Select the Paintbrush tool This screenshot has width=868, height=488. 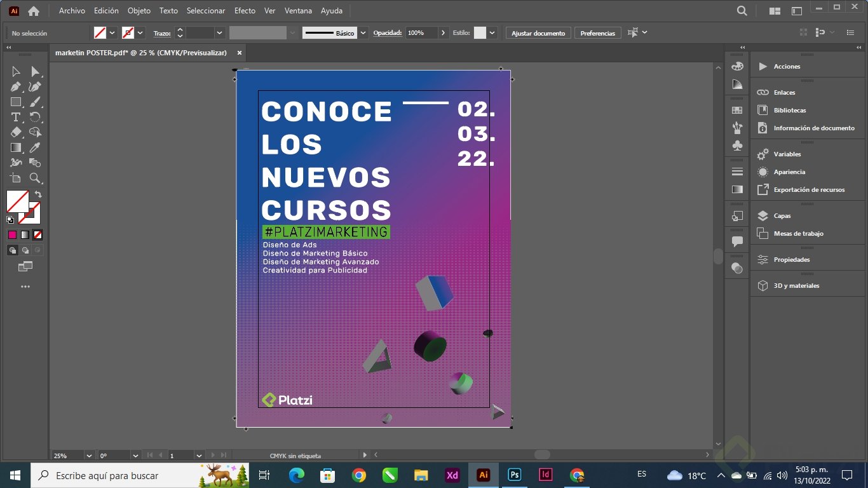(x=35, y=102)
